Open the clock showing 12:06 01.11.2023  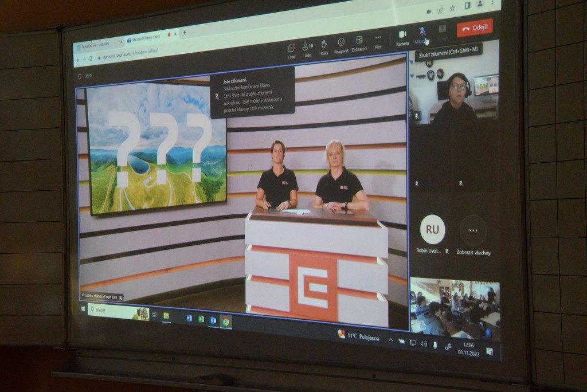tap(468, 349)
